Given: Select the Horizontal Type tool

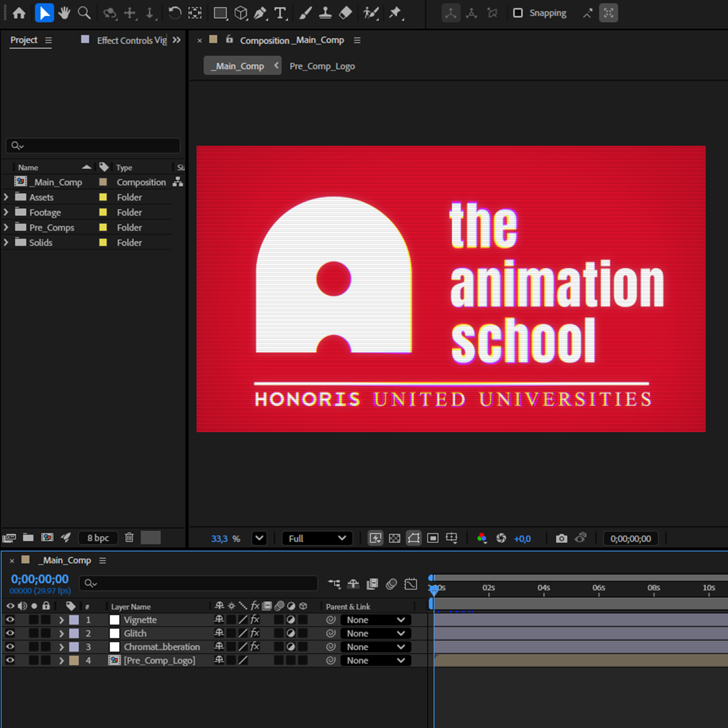Looking at the screenshot, I should click(x=280, y=13).
